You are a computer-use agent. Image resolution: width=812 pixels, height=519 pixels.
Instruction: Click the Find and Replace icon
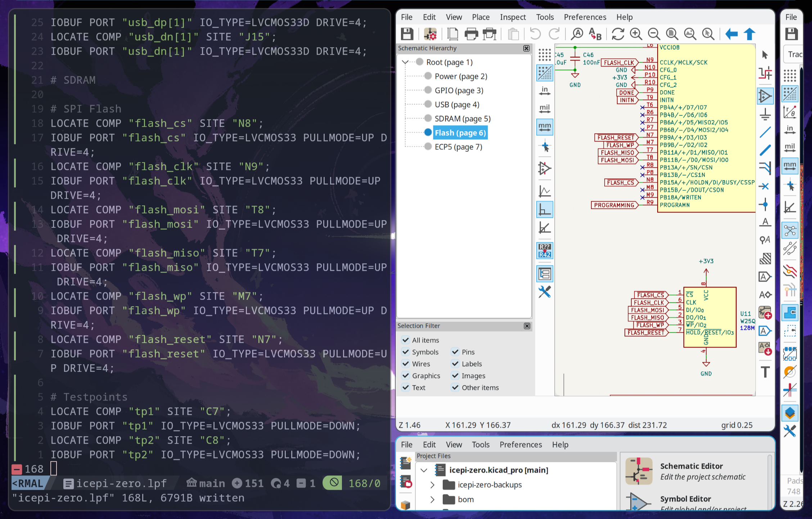coord(595,34)
